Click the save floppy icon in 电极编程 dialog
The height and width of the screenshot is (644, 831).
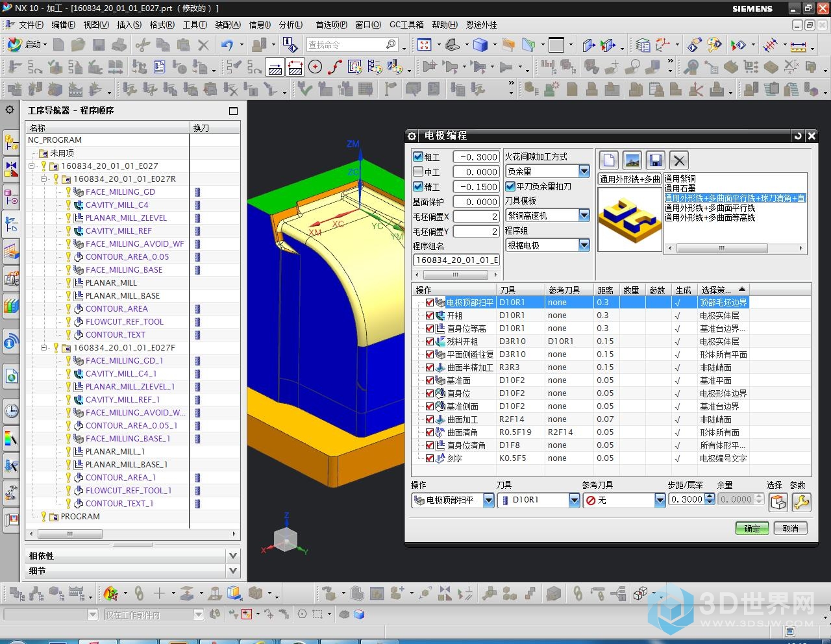(655, 160)
